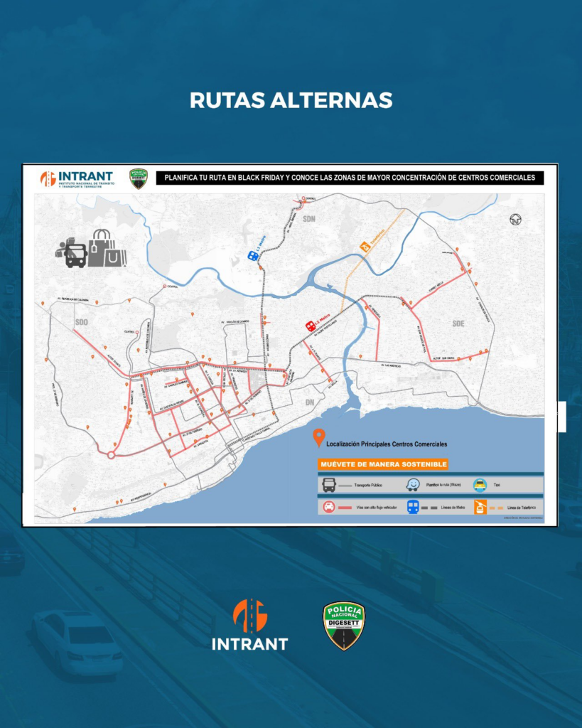Click the red car high-traffic legend icon
This screenshot has height=728, width=582.
(329, 507)
